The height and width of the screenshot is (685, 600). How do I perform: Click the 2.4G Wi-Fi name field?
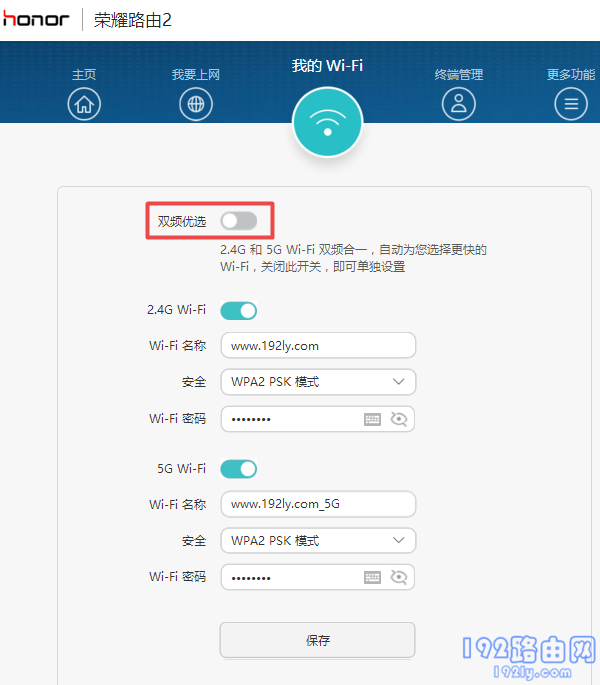(317, 345)
